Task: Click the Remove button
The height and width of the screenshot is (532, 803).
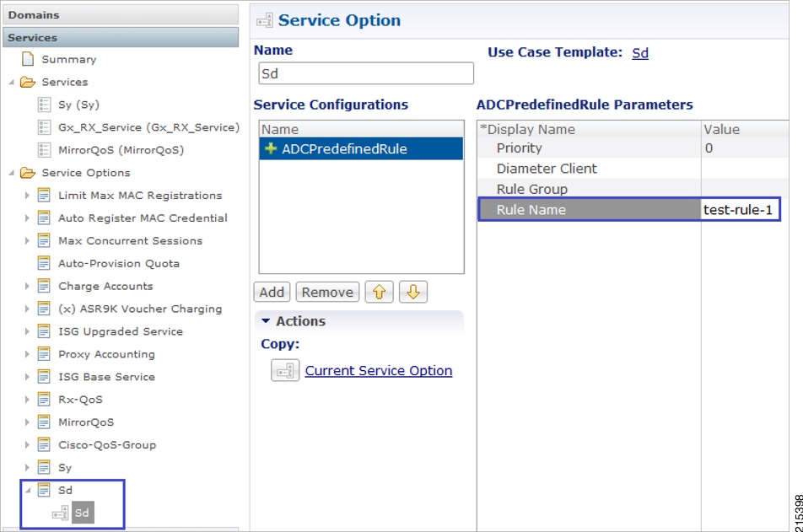Action: pyautogui.click(x=327, y=292)
